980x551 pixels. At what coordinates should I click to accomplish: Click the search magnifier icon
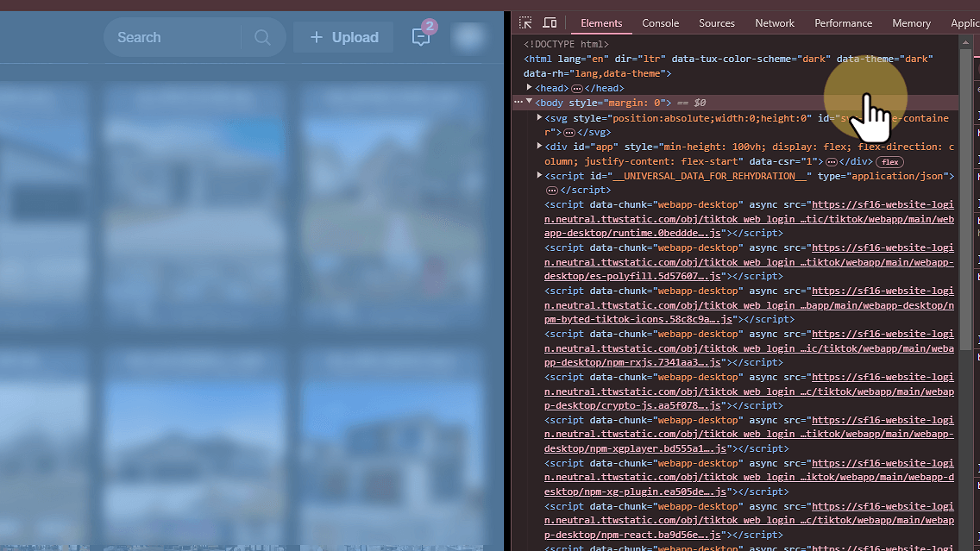pyautogui.click(x=262, y=37)
